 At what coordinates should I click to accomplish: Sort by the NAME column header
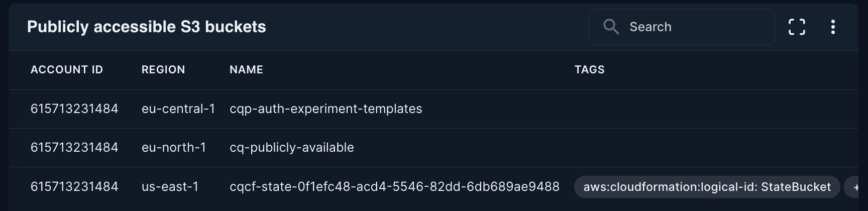coord(246,70)
